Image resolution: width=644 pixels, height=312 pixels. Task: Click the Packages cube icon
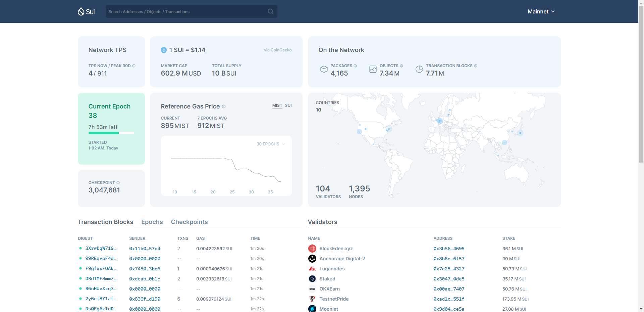point(324,69)
